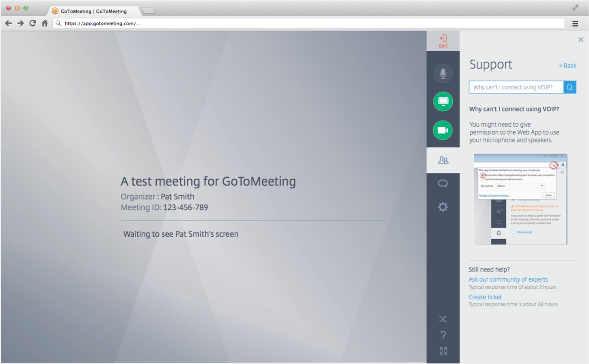The width and height of the screenshot is (589, 364).
Task: Click the browser forward arrow
Action: [20, 23]
